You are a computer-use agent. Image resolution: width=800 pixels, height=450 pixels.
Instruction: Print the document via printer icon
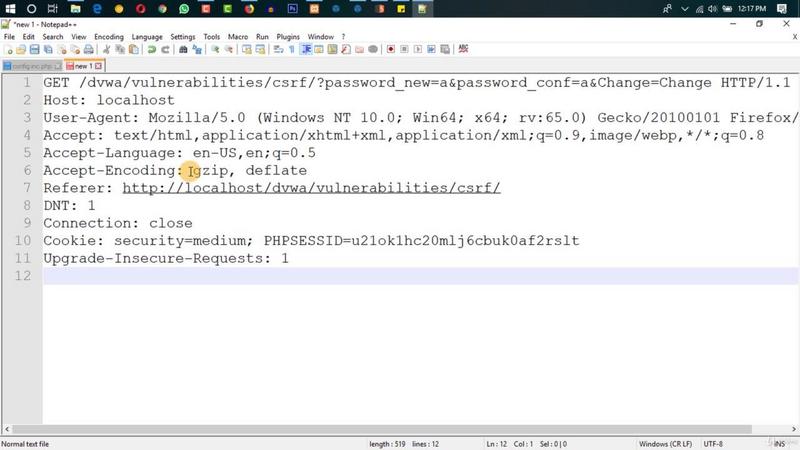pos(89,49)
